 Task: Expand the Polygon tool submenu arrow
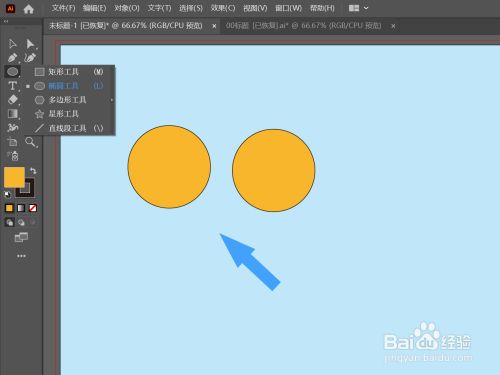tap(112, 100)
